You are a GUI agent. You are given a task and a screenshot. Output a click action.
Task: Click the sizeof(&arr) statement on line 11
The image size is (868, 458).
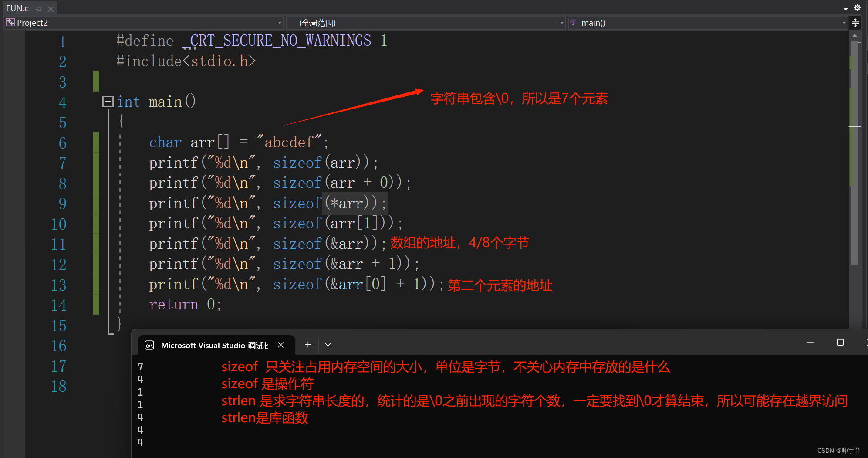[268, 244]
